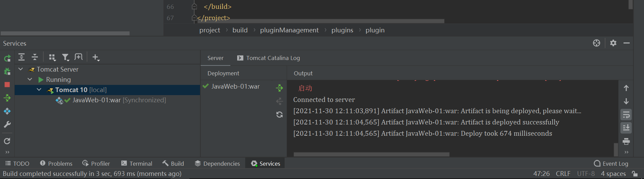Click the Deploy All icon beside JavaWeb-01:war
Viewport: 644px width, 179px height.
(x=280, y=88)
